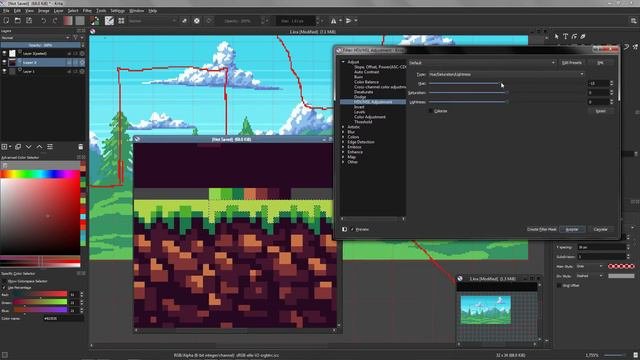
Task: Add a new layer in Layers panel
Action: [4, 147]
